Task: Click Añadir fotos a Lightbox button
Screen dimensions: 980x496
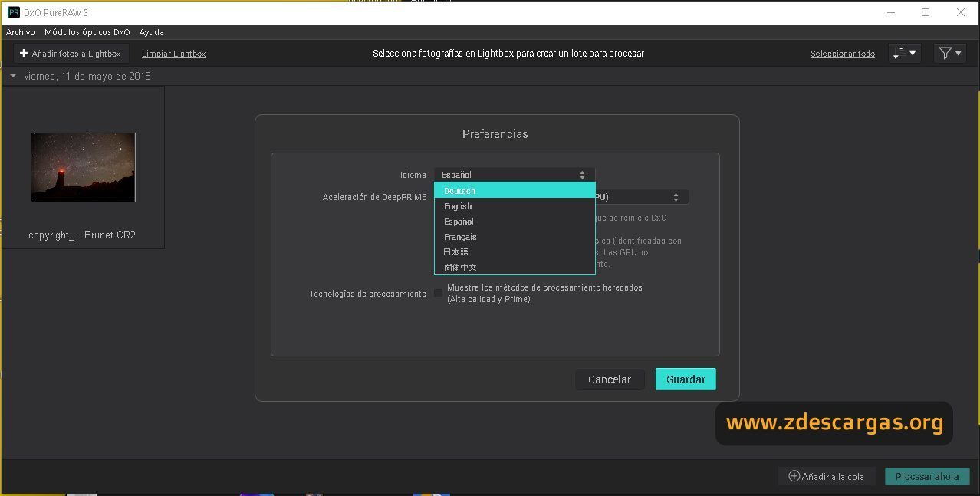Action: click(x=71, y=54)
